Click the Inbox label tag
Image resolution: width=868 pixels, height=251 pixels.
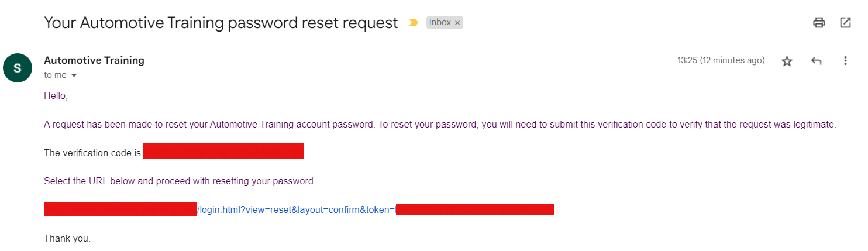(440, 23)
